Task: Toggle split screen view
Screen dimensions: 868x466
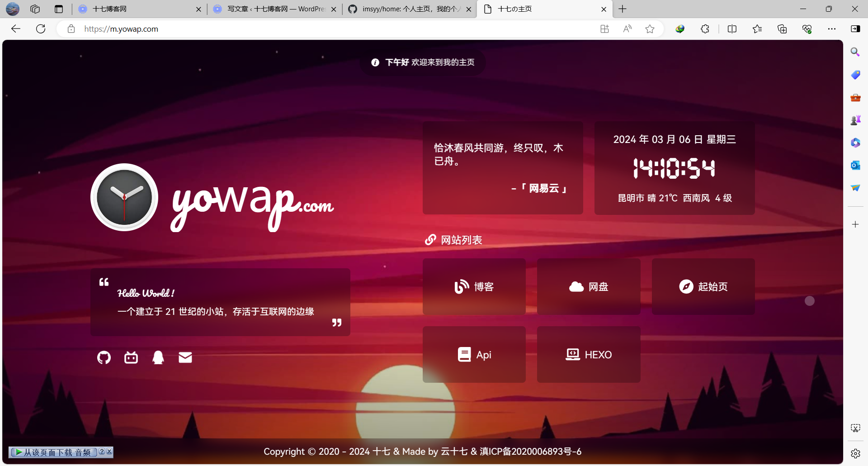Action: (x=732, y=29)
